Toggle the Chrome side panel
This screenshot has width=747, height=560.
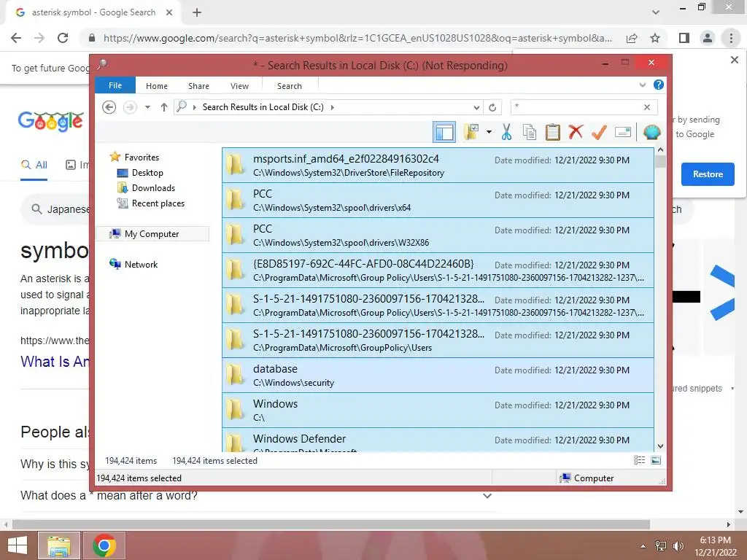tap(684, 38)
